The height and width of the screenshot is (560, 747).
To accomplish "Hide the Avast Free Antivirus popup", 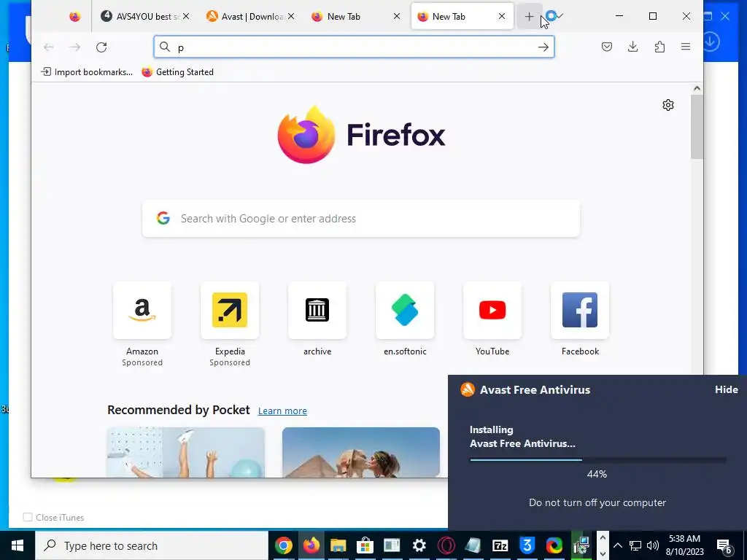I will point(726,389).
